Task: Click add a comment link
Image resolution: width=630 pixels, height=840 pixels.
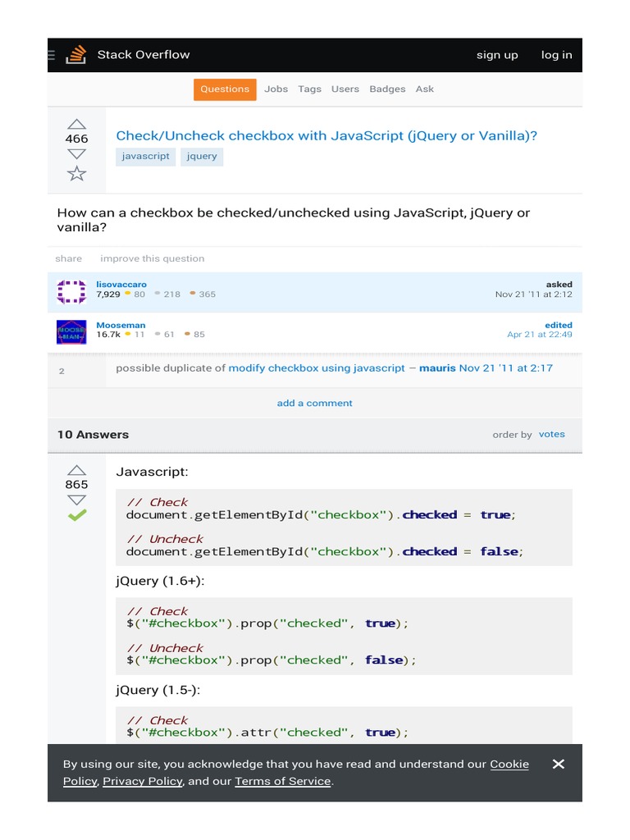Action: pos(314,403)
